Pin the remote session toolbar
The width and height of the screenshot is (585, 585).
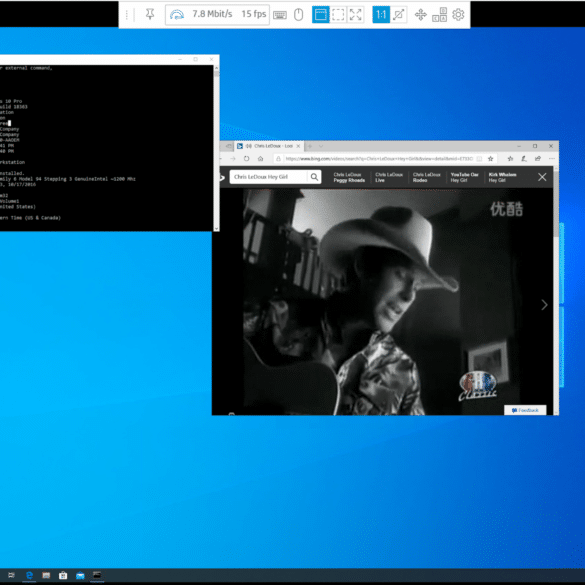click(x=150, y=15)
